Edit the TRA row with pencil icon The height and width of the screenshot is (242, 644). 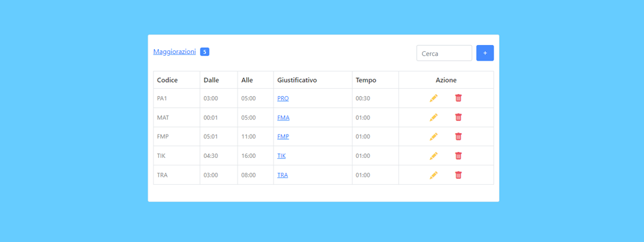[x=434, y=175]
